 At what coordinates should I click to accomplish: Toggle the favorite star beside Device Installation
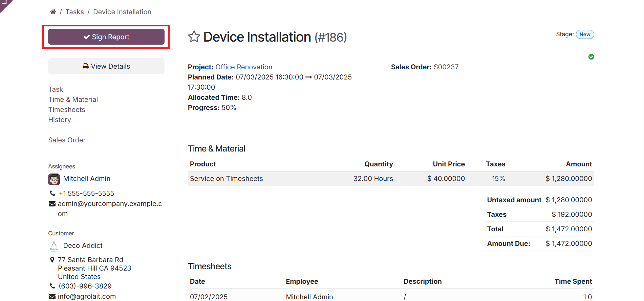coord(194,37)
